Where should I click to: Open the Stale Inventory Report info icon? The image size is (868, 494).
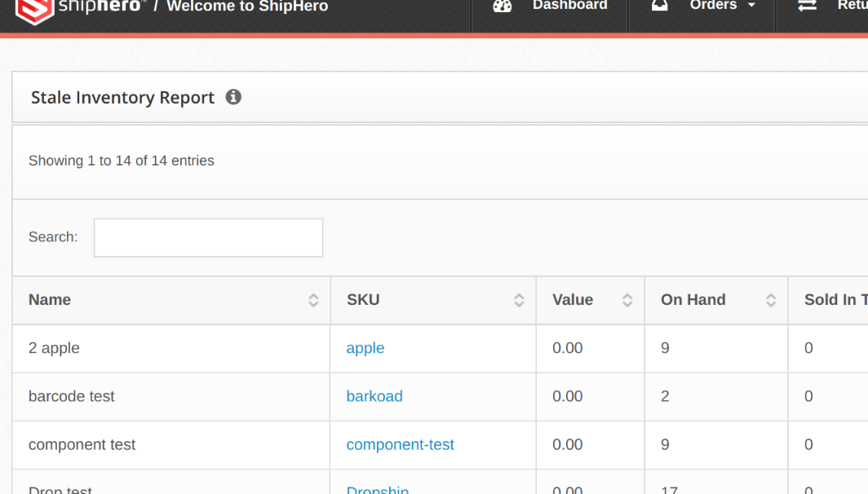[233, 97]
